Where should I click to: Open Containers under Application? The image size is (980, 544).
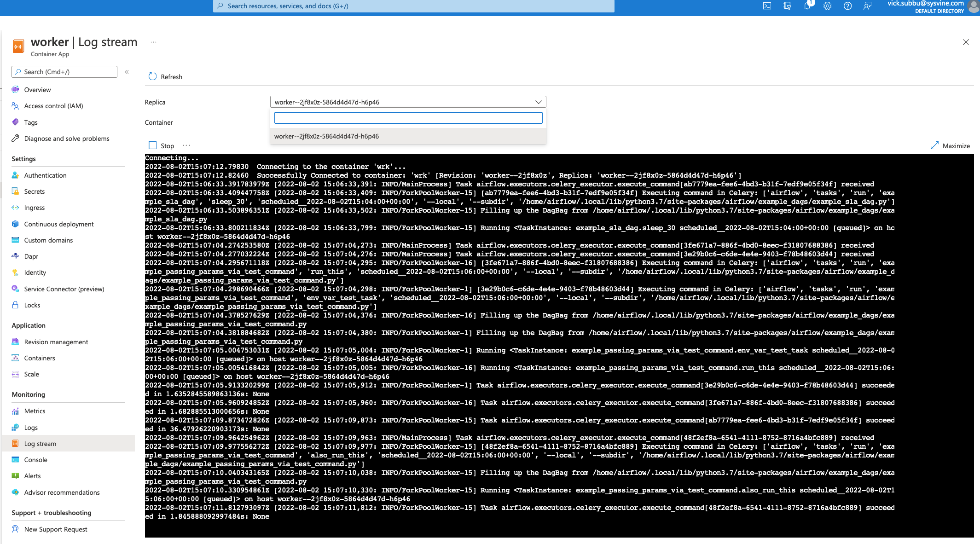point(39,358)
